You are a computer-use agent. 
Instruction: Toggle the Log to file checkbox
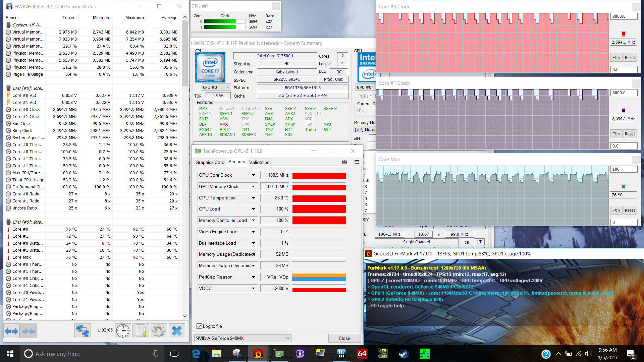[x=199, y=326]
